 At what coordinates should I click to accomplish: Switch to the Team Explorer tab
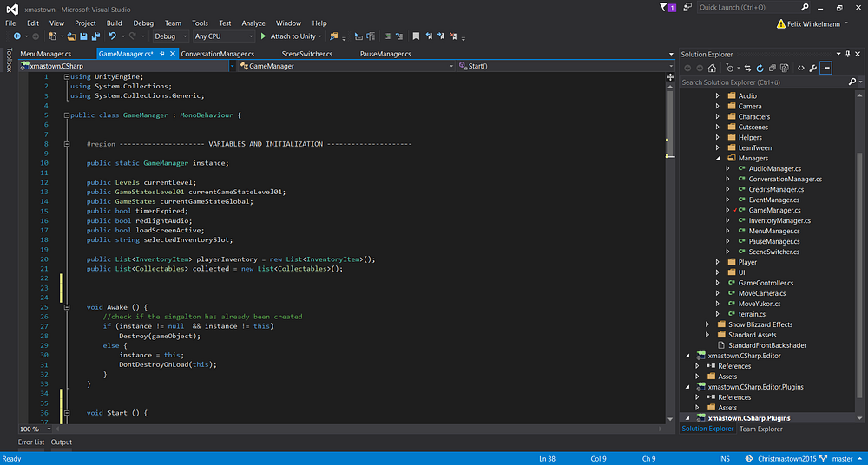761,429
